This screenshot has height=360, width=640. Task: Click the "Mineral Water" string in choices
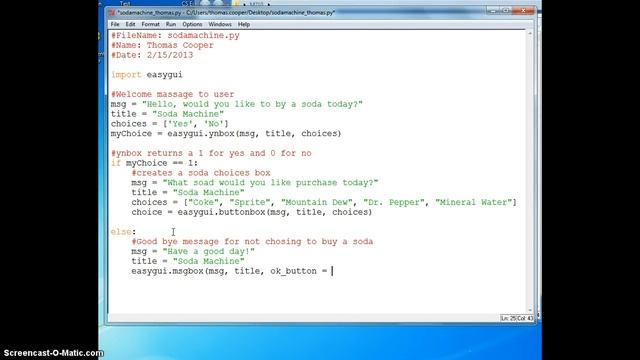[x=473, y=202]
